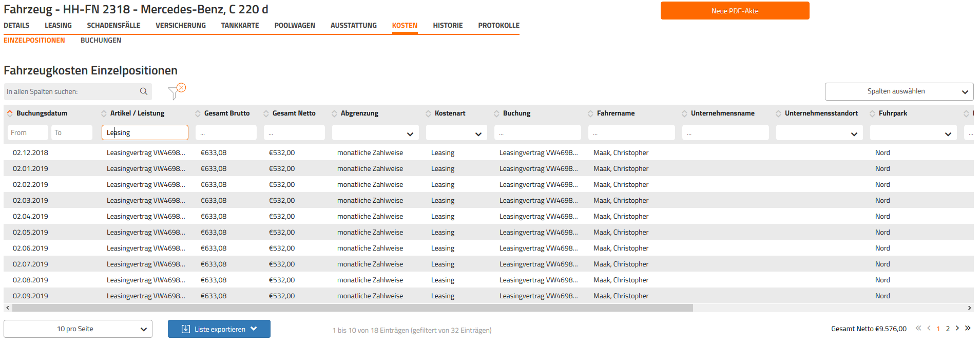Screen dimensions: 980x345
Task: Click horizontal scrollbar thumb
Action: 352,308
